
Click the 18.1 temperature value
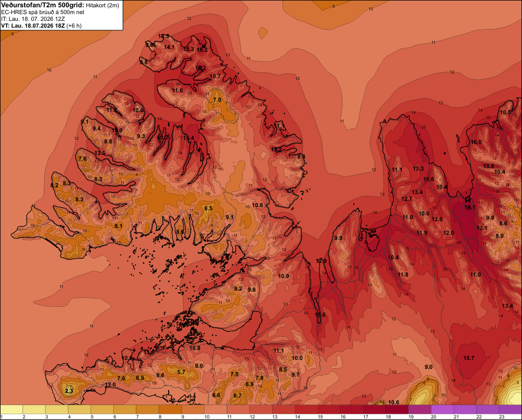click(470, 207)
